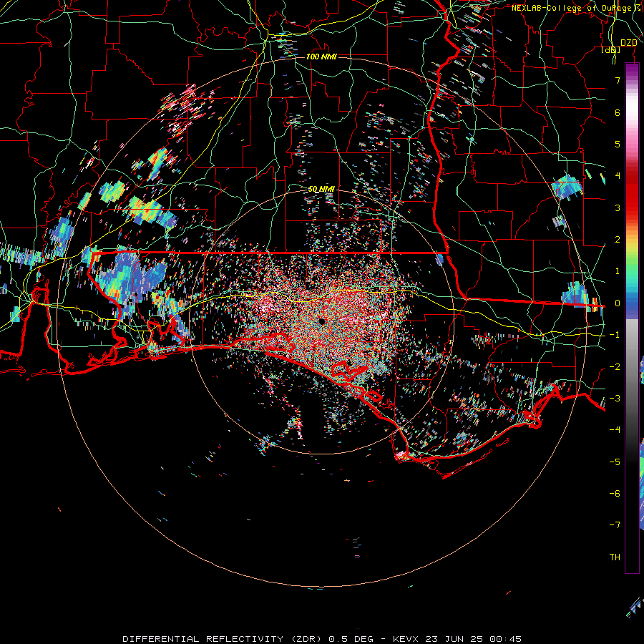Click the "-3" value on the color scale
Image resolution: width=644 pixels, height=644 pixels.
615,399
